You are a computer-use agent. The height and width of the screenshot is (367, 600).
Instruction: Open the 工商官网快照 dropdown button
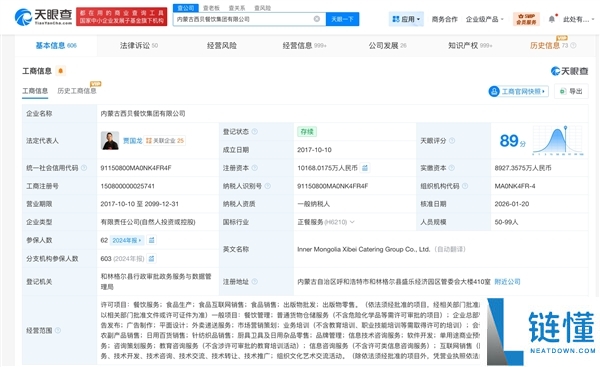coord(518,91)
